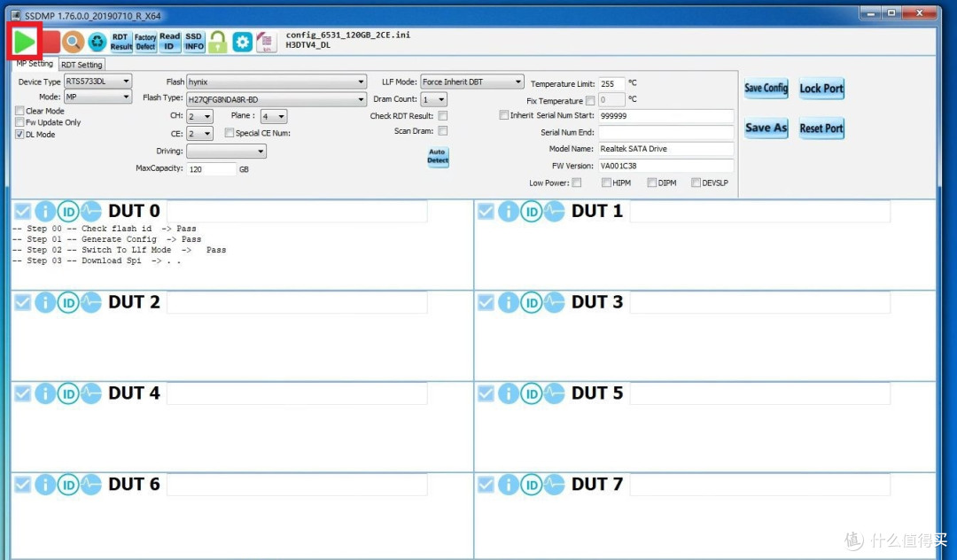Click the Save Config button
957x560 pixels.
point(766,88)
